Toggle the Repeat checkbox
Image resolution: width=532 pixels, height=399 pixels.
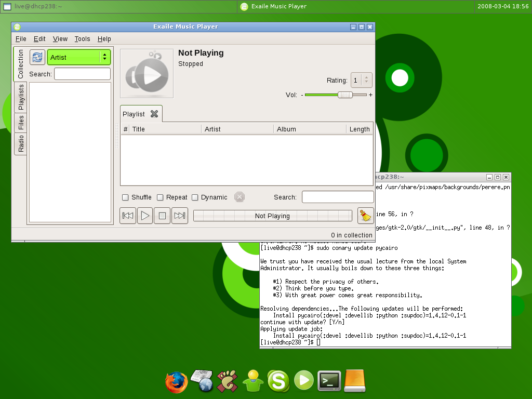(x=160, y=197)
